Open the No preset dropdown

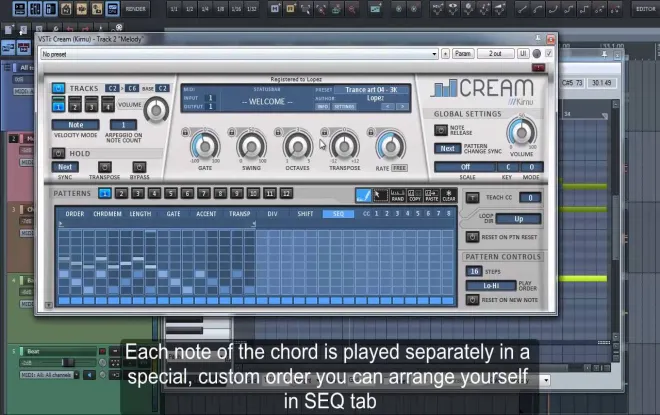click(x=239, y=54)
